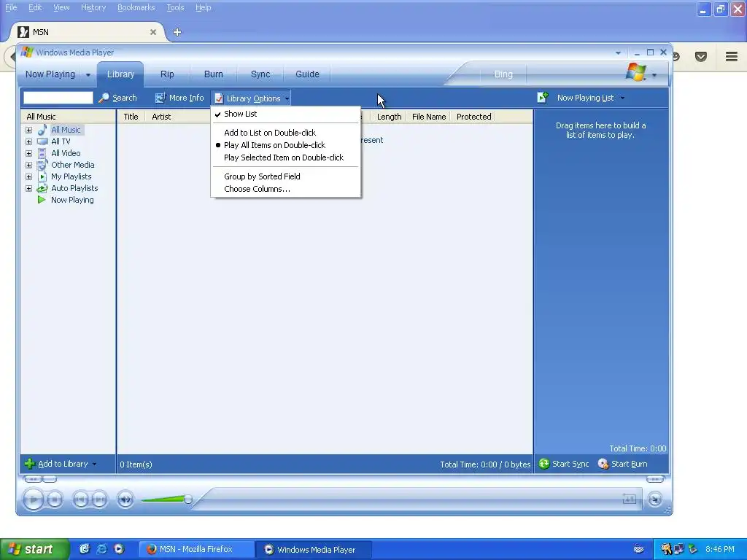Sort by the Title column header
The image size is (747, 560).
click(131, 117)
